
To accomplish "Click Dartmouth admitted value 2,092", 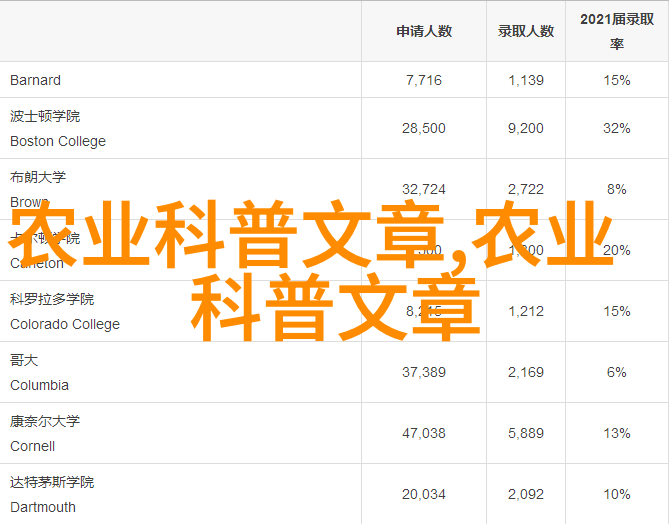I will tap(526, 495).
